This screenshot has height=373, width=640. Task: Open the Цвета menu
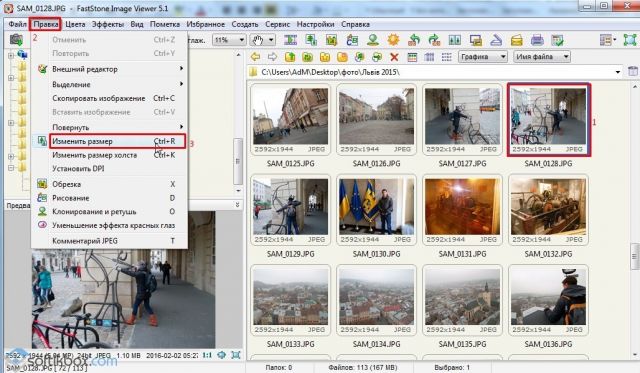pos(76,24)
